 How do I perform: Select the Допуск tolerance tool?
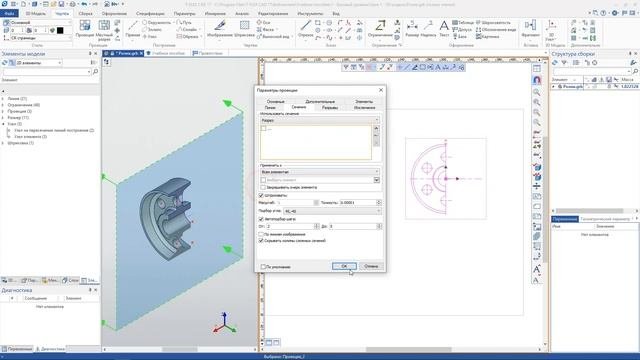462,29
